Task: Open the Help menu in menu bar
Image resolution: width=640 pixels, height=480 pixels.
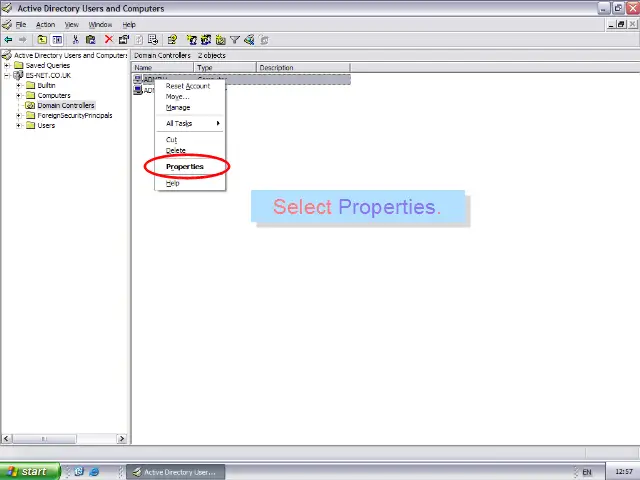Action: (x=129, y=24)
